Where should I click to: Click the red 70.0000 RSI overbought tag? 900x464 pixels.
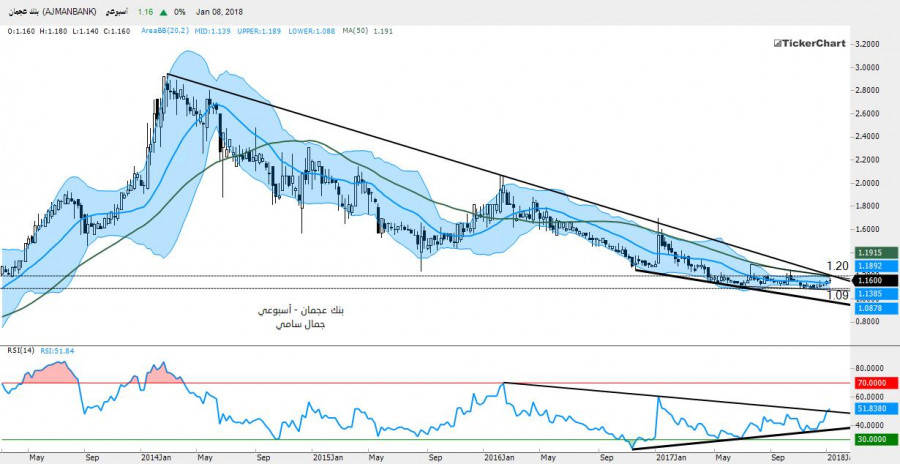tap(873, 382)
